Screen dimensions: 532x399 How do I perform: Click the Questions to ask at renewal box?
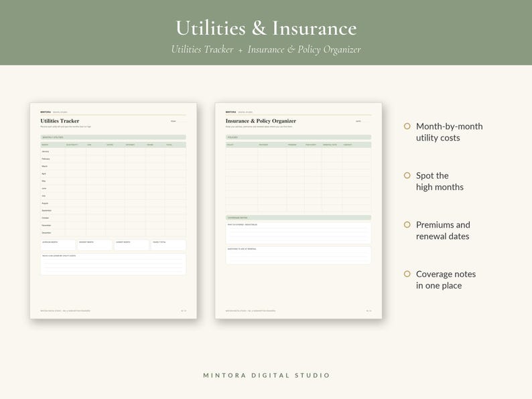(299, 255)
